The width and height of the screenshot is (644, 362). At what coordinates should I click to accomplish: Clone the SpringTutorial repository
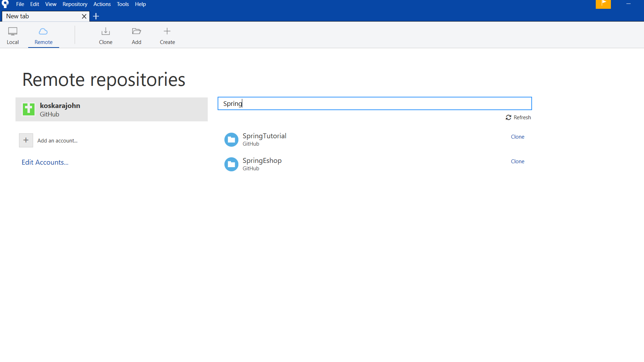(x=518, y=137)
